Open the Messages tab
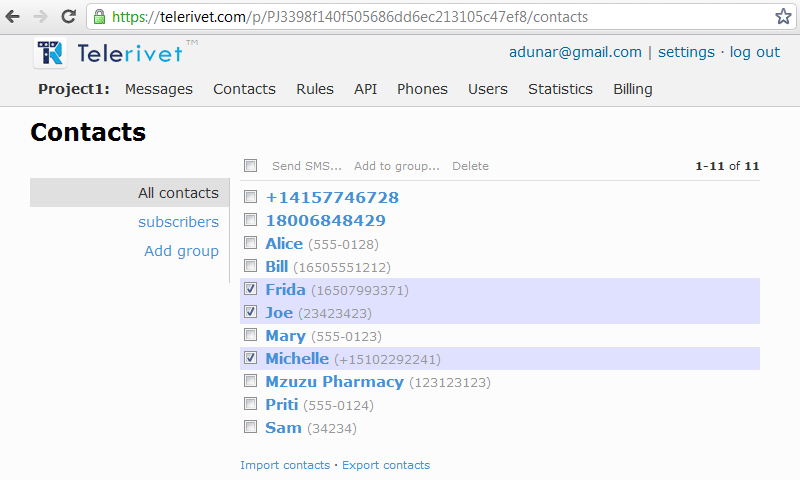 158,89
